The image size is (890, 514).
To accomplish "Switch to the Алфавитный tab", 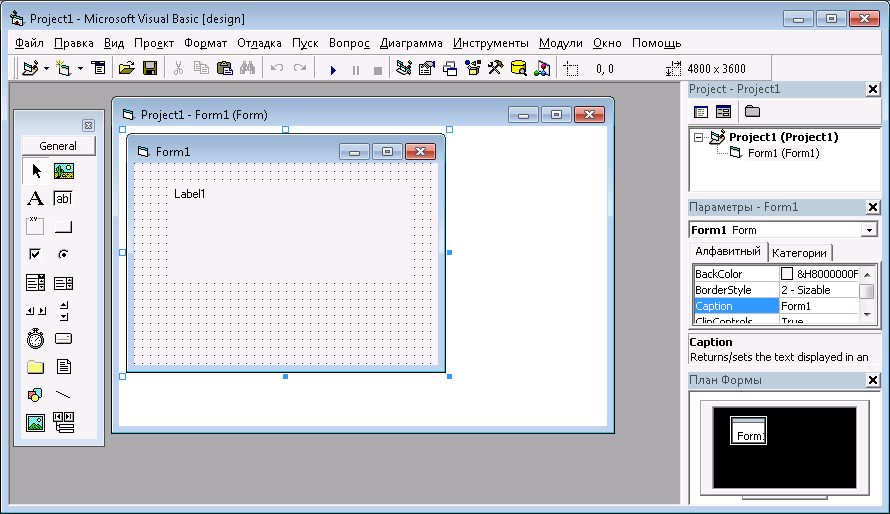I will [728, 251].
